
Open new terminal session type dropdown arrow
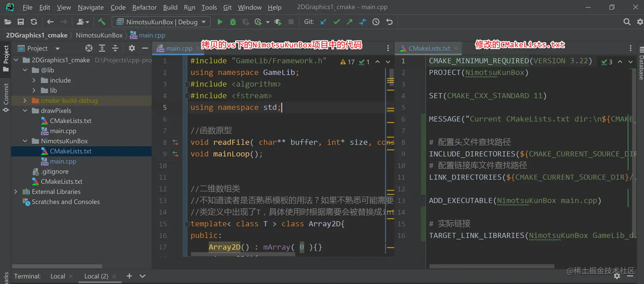click(143, 276)
